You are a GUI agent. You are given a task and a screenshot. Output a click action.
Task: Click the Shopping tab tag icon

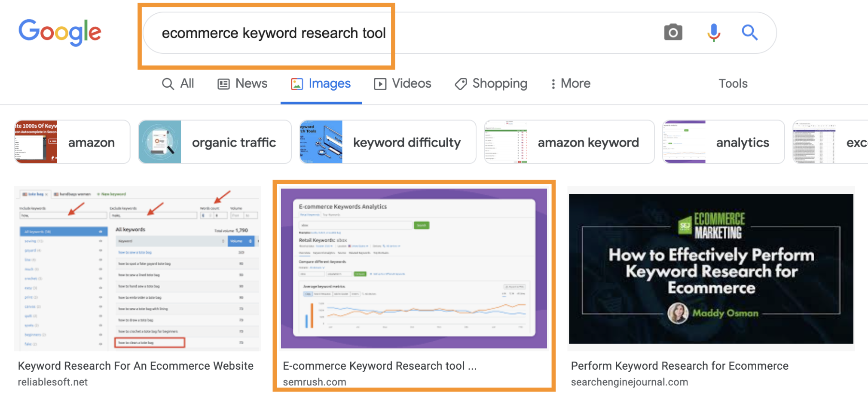[x=461, y=84]
